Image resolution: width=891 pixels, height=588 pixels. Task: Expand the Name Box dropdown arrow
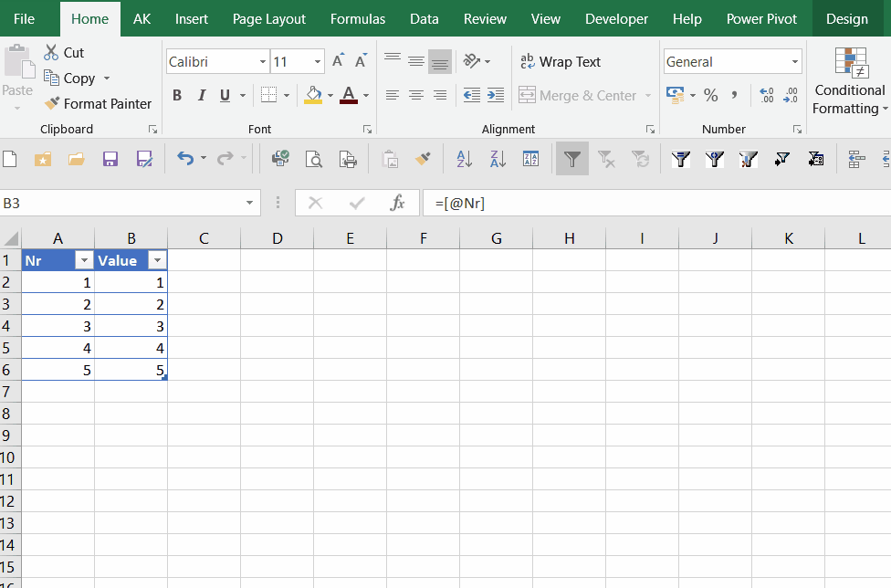point(249,203)
